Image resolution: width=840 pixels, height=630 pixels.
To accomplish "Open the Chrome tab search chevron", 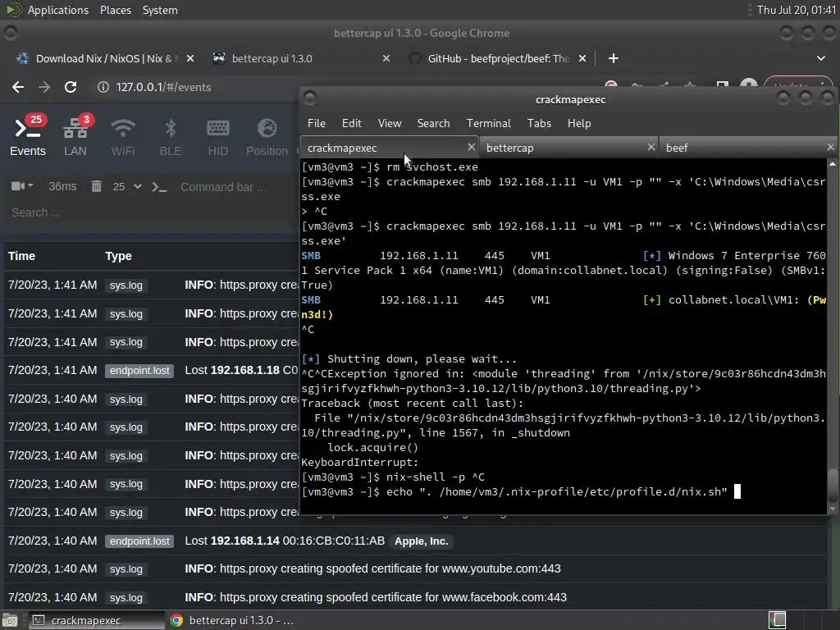I will (x=820, y=58).
